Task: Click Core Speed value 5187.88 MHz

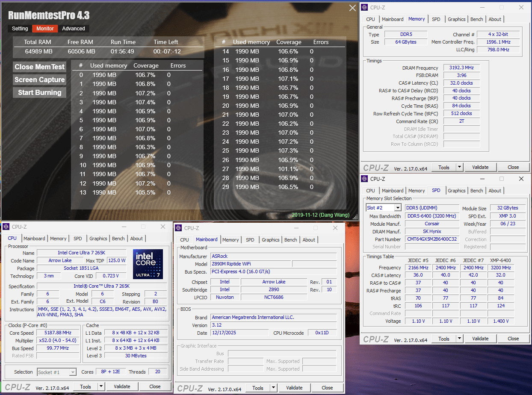Action: pyautogui.click(x=58, y=333)
